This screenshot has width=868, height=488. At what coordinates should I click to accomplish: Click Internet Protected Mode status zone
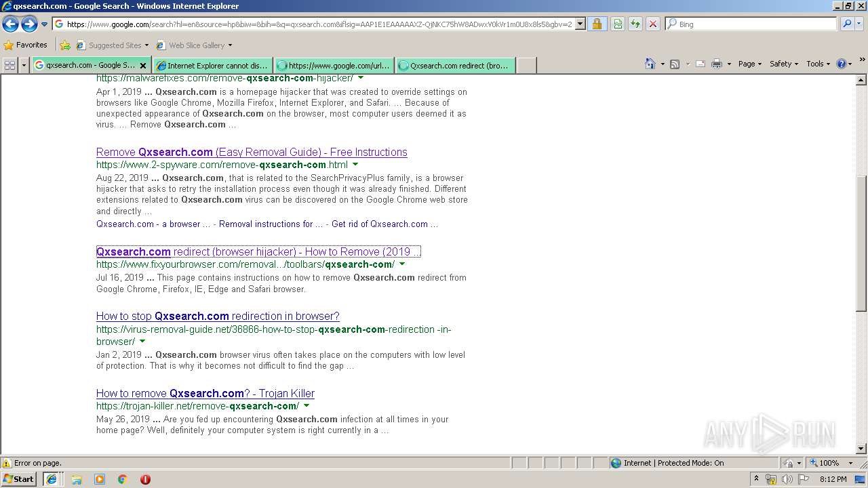coord(668,463)
